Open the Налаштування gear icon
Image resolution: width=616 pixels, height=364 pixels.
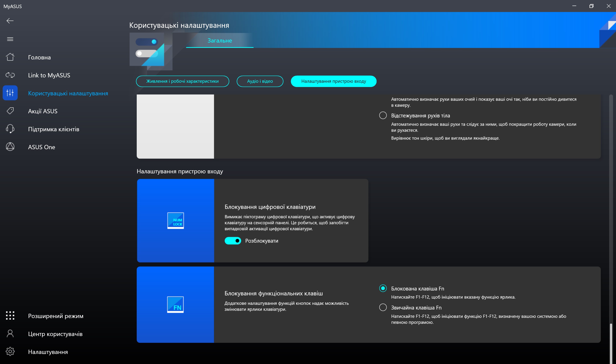[x=10, y=351]
